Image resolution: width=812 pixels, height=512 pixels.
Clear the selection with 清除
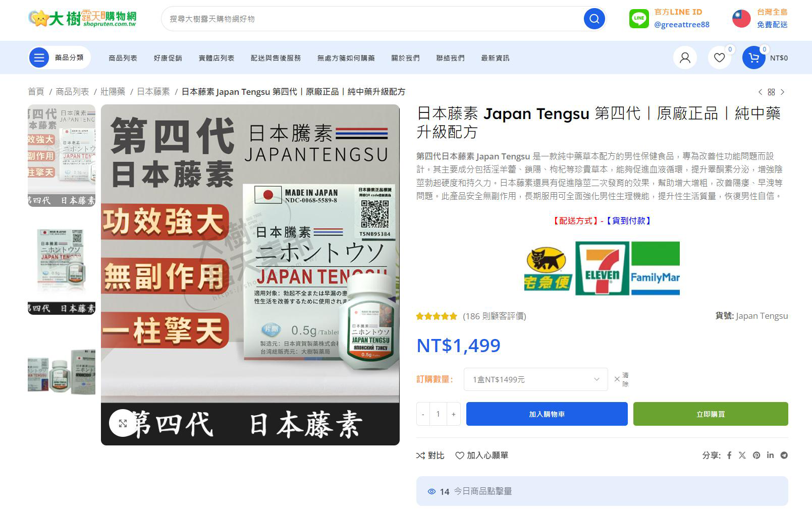click(621, 379)
